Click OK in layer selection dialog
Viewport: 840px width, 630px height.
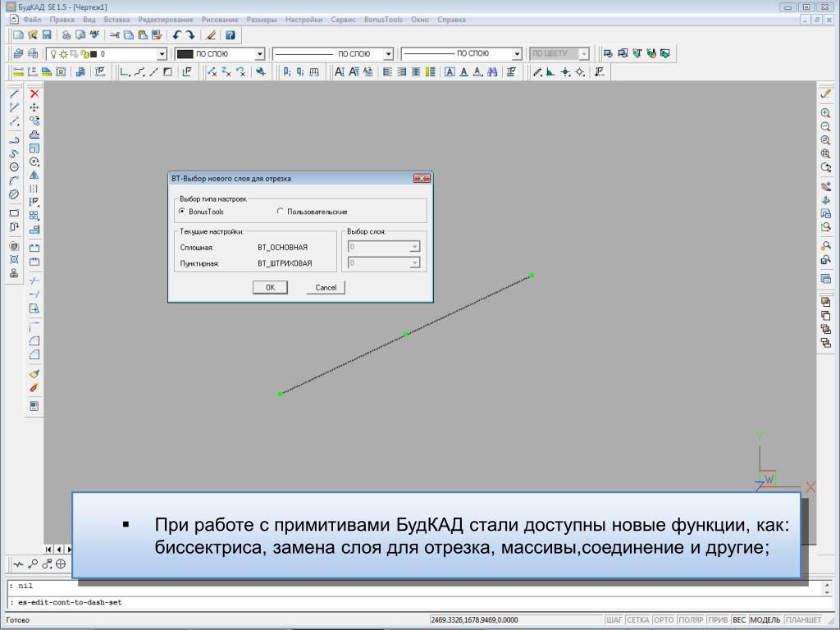[270, 288]
